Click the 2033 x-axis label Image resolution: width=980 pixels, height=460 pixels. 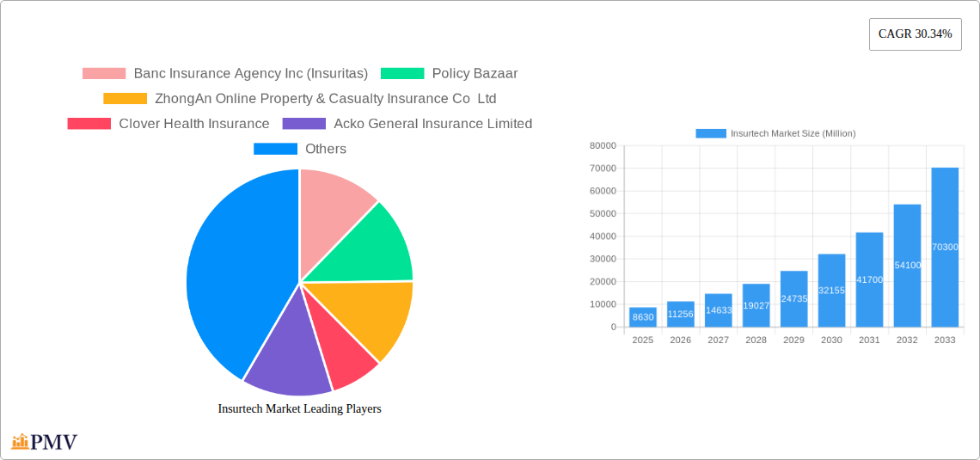click(x=945, y=340)
